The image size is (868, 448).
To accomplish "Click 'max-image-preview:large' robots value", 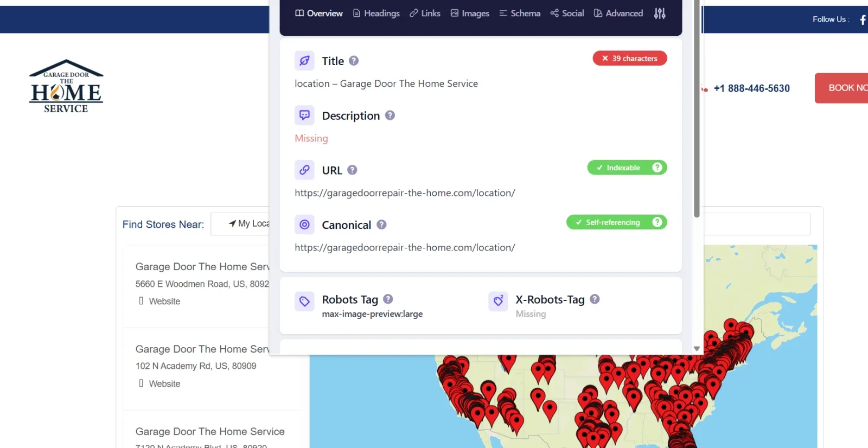I will pos(372,314).
